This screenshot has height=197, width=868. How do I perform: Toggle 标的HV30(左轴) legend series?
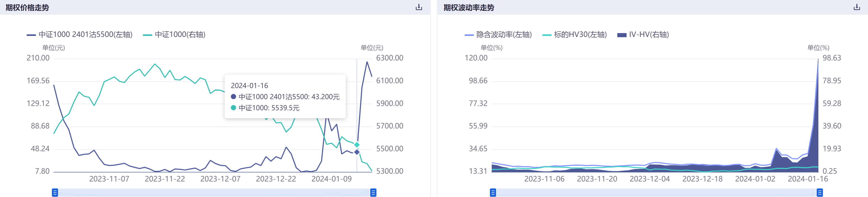pyautogui.click(x=575, y=35)
